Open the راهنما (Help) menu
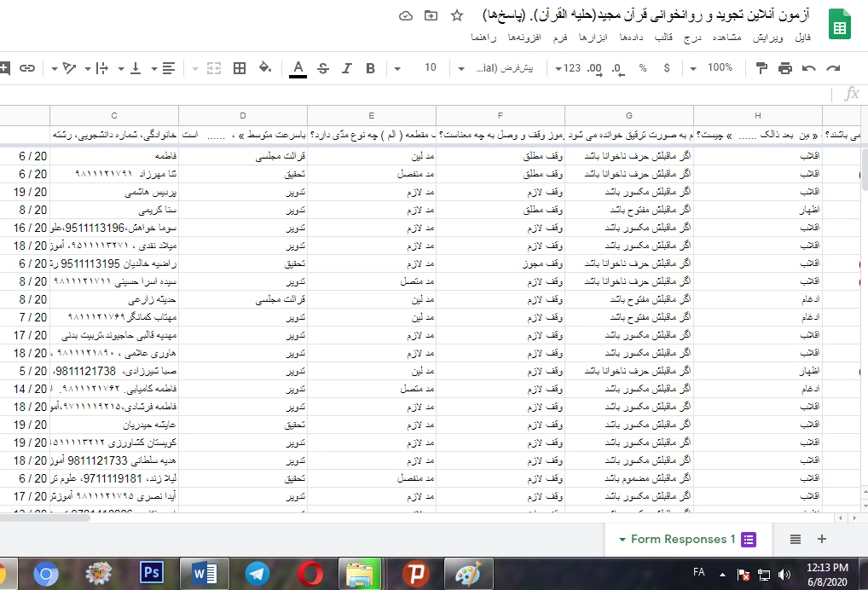This screenshot has height=590, width=868. (487, 38)
